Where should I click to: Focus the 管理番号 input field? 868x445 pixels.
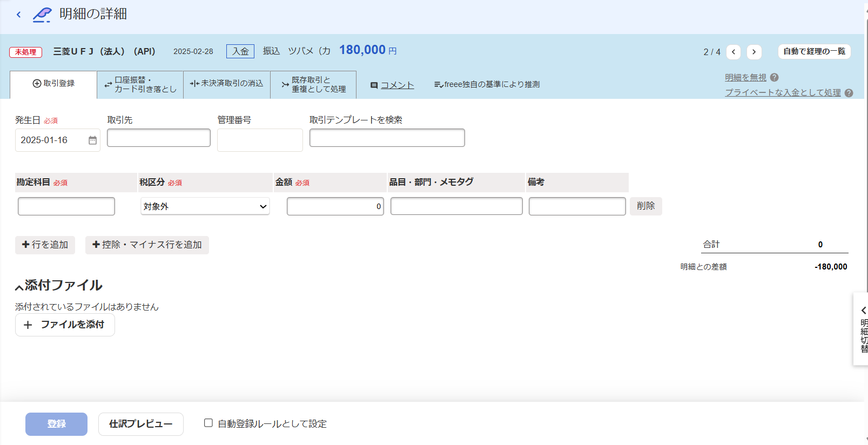(x=260, y=140)
